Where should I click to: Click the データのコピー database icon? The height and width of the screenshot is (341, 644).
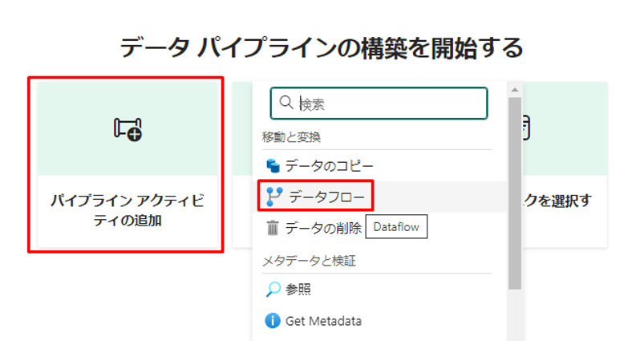[273, 166]
